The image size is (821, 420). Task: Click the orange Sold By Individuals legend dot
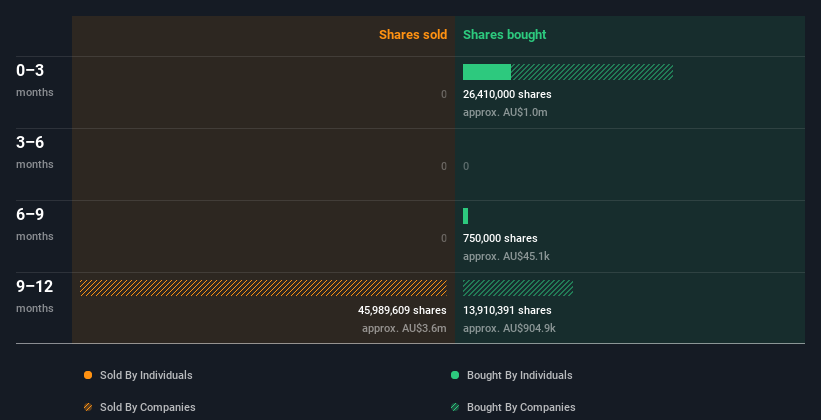click(88, 375)
